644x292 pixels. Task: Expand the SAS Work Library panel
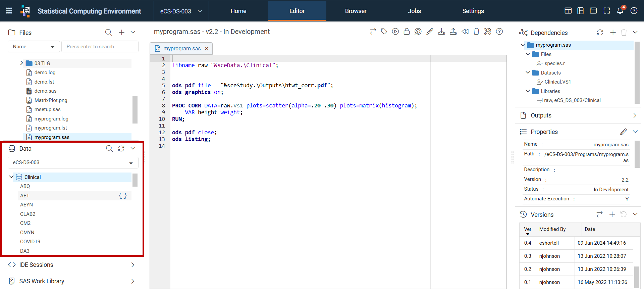133,281
